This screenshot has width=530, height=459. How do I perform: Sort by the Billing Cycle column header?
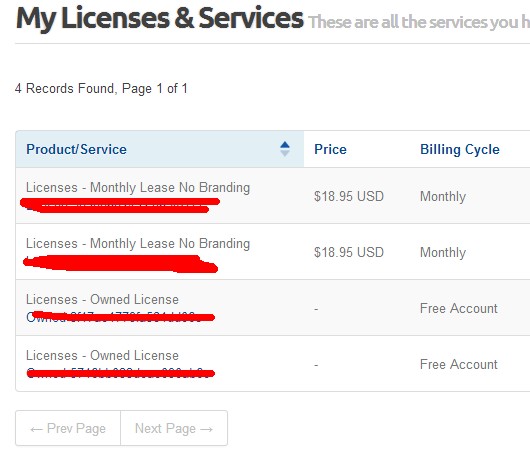[x=460, y=149]
